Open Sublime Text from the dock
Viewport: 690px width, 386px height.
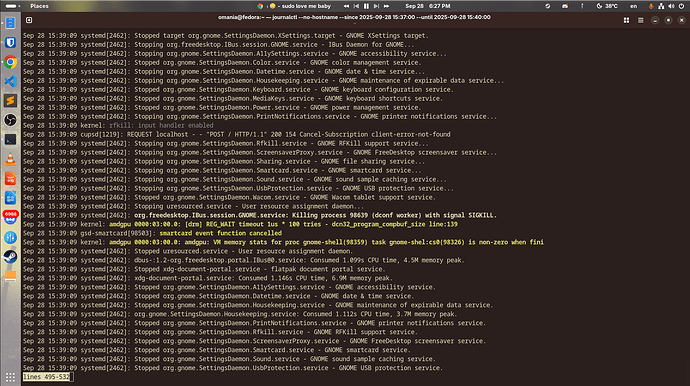(x=10, y=100)
